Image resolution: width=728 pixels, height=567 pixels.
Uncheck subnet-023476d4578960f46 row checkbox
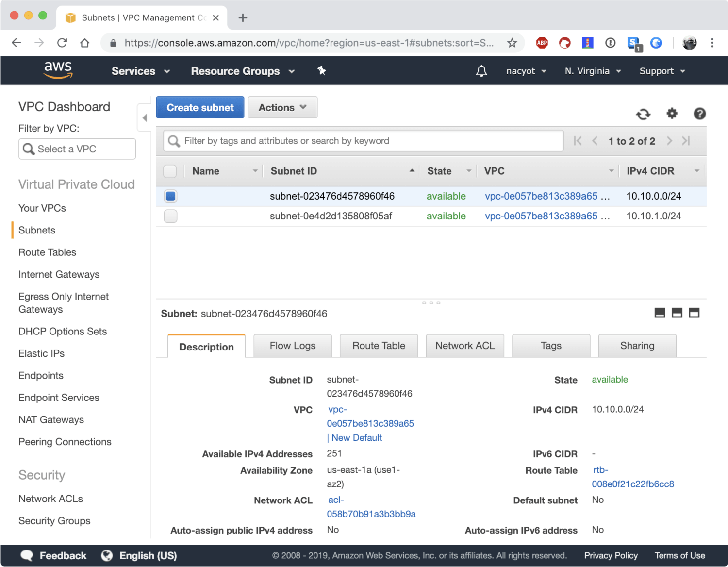point(170,196)
